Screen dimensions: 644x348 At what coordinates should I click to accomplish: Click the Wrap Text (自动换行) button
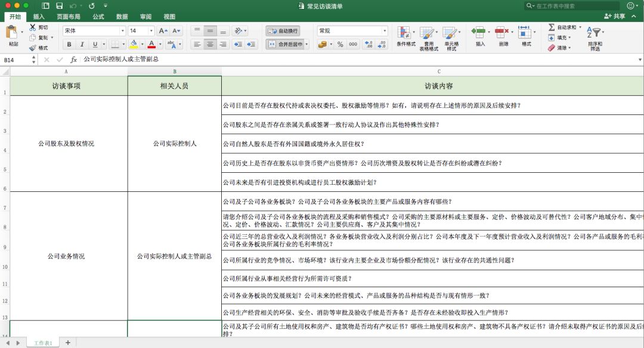click(283, 31)
